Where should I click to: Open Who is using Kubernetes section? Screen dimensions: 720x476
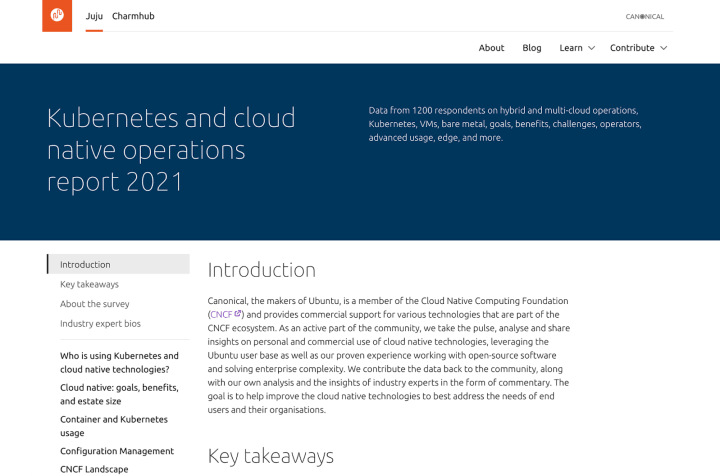[x=119, y=362]
